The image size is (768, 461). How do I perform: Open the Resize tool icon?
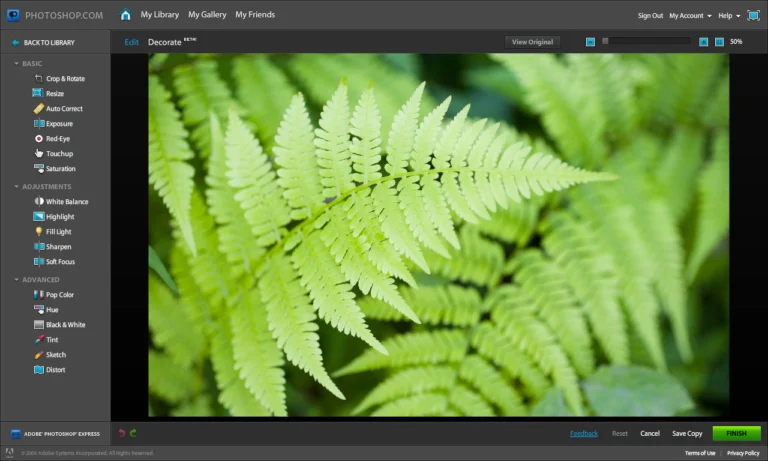38,93
